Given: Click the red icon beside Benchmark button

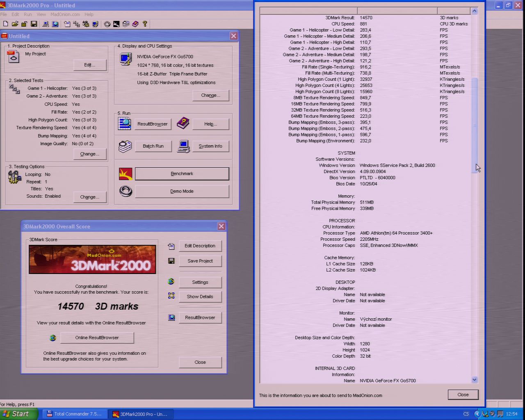Looking at the screenshot, I should click(x=126, y=174).
